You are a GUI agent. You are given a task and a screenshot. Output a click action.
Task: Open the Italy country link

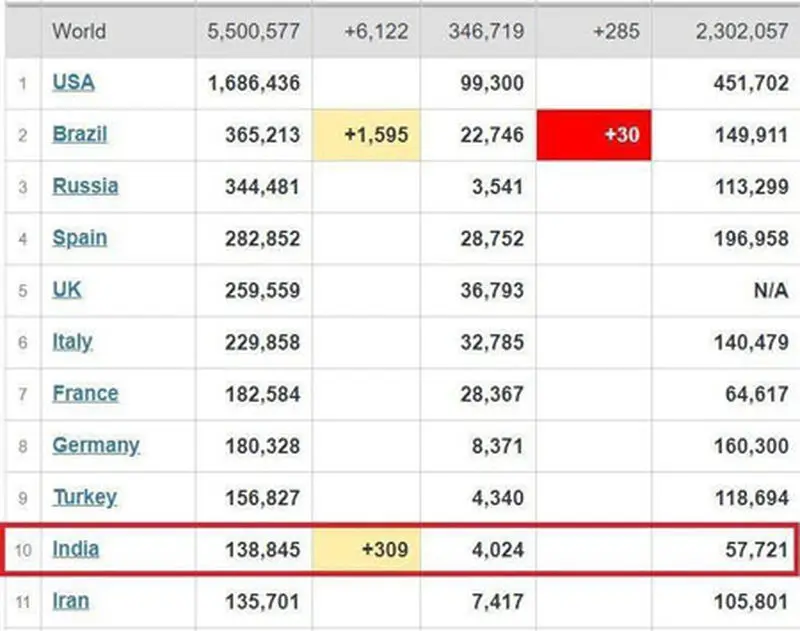point(72,342)
